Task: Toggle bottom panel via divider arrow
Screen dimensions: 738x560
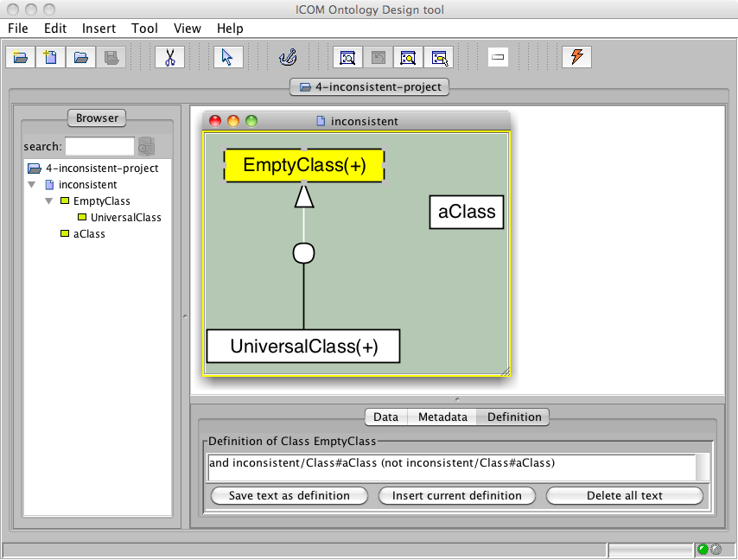Action: click(457, 399)
